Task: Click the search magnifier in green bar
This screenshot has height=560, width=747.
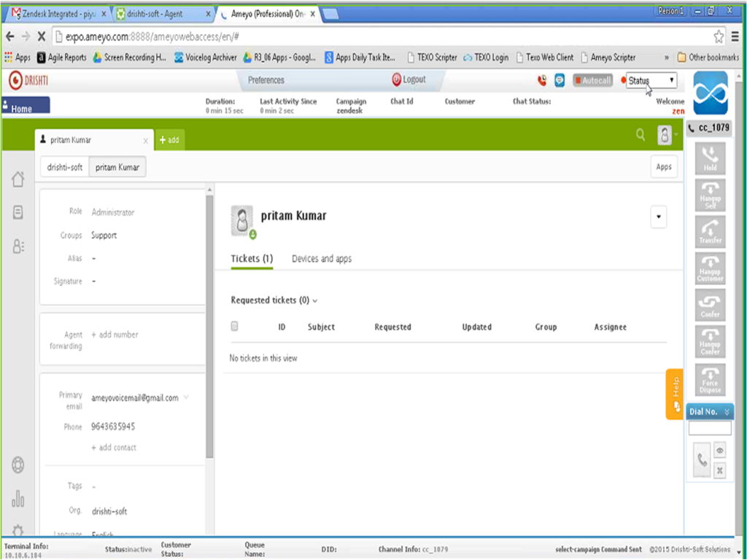Action: coord(640,135)
